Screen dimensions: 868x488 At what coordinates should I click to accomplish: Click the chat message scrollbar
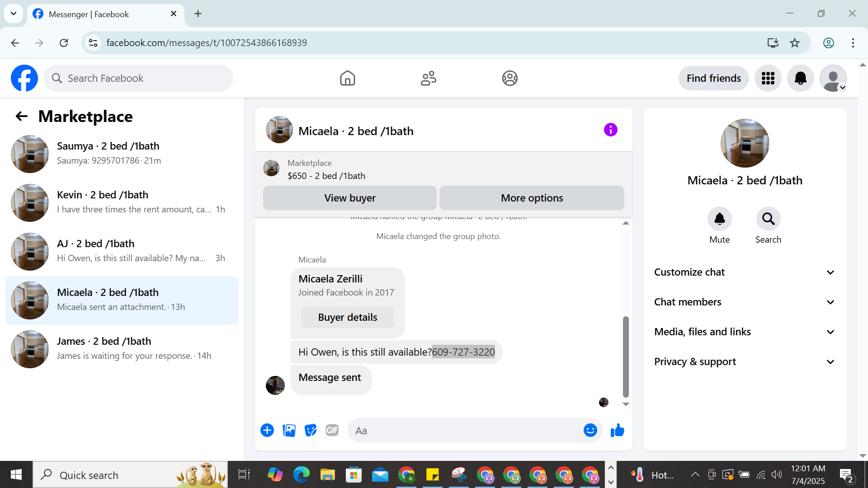point(626,356)
